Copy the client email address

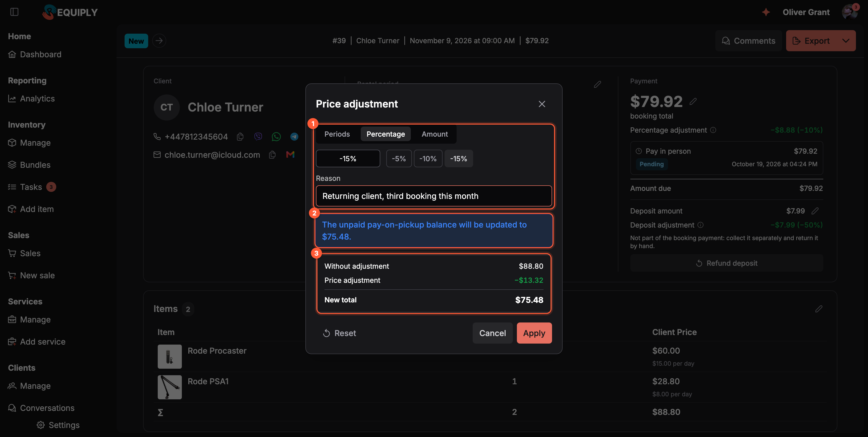point(272,155)
